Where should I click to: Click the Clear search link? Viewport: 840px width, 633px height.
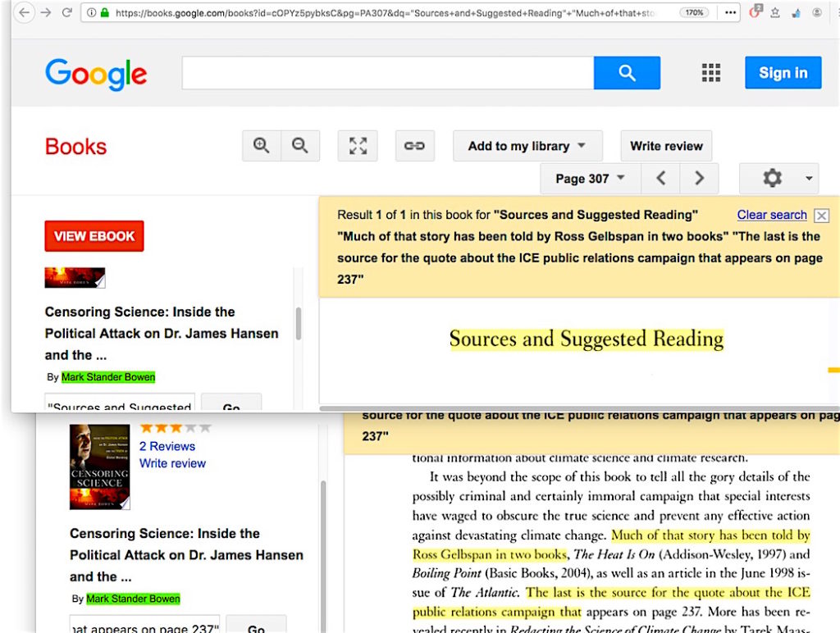772,215
